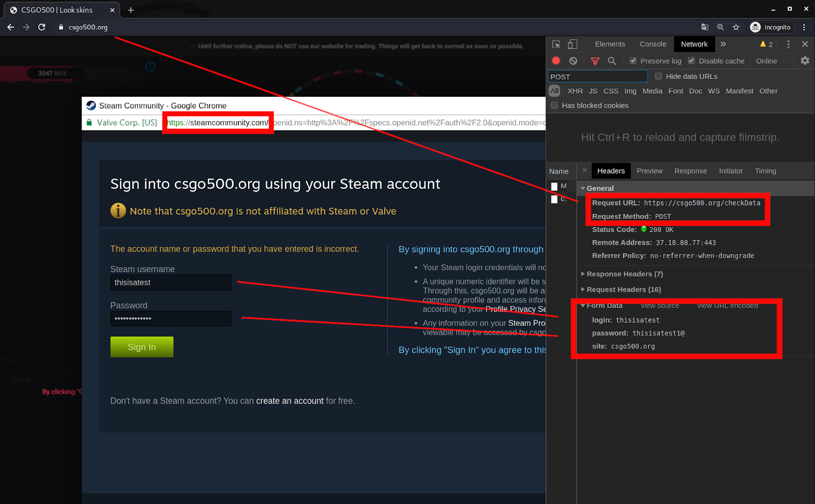Image resolution: width=815 pixels, height=504 pixels.
Task: Open the Online throttling dropdown
Action: click(x=767, y=61)
